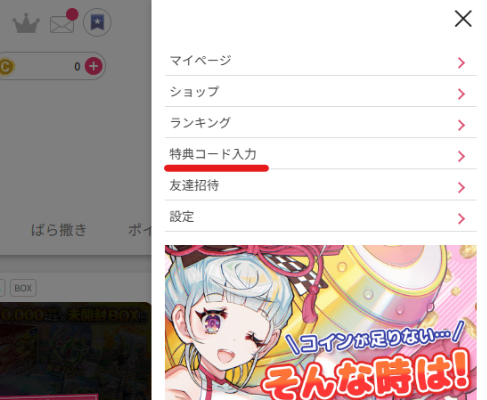Select 特典コード入力 menu item
The width and height of the screenshot is (487, 400).
pos(321,154)
